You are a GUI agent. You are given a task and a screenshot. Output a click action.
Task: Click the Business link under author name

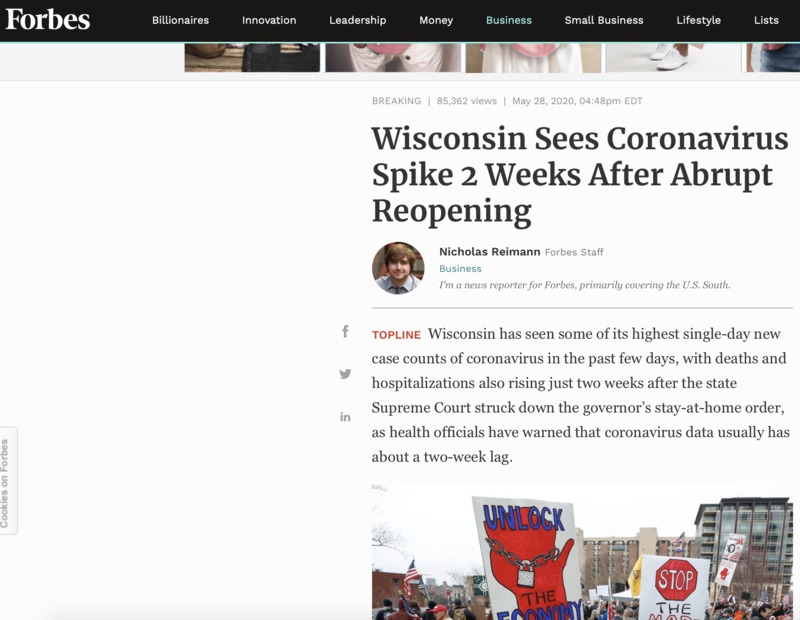click(x=460, y=268)
